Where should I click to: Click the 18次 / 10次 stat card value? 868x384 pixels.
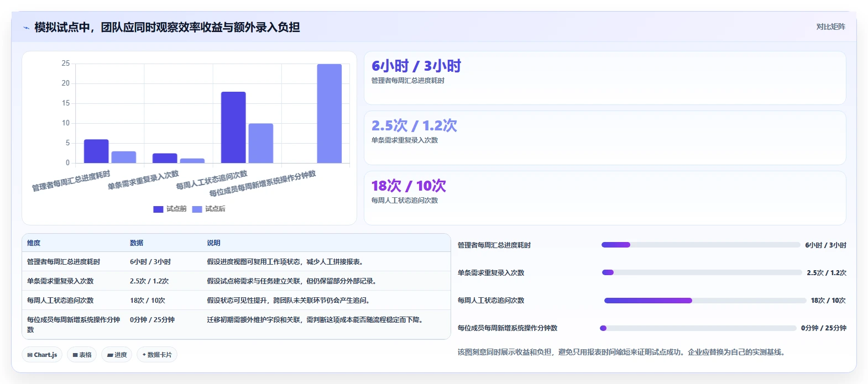pyautogui.click(x=409, y=186)
